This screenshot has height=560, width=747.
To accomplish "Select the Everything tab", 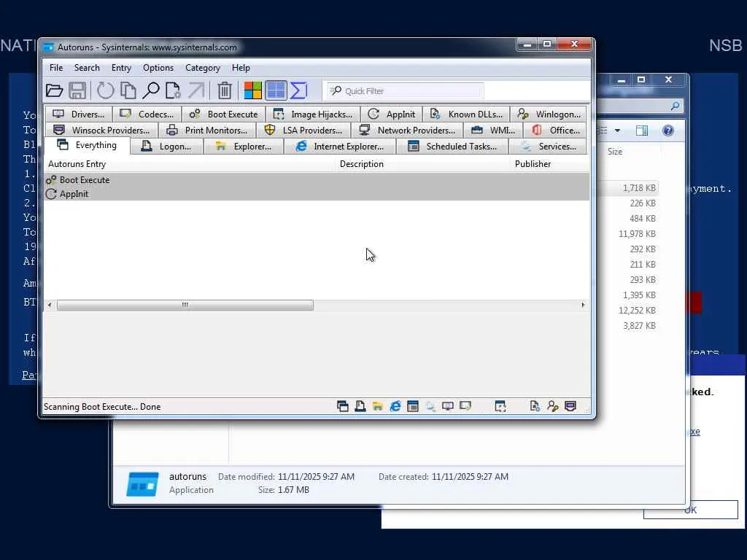I will click(87, 145).
